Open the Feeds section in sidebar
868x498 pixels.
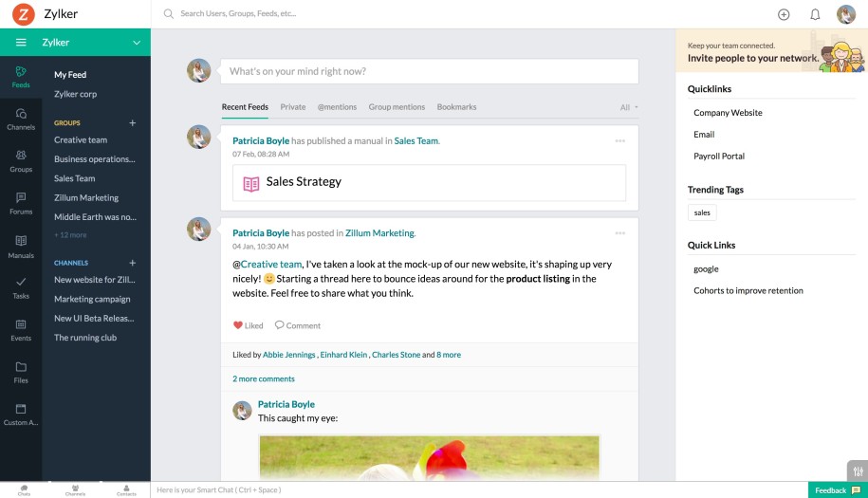point(21,77)
